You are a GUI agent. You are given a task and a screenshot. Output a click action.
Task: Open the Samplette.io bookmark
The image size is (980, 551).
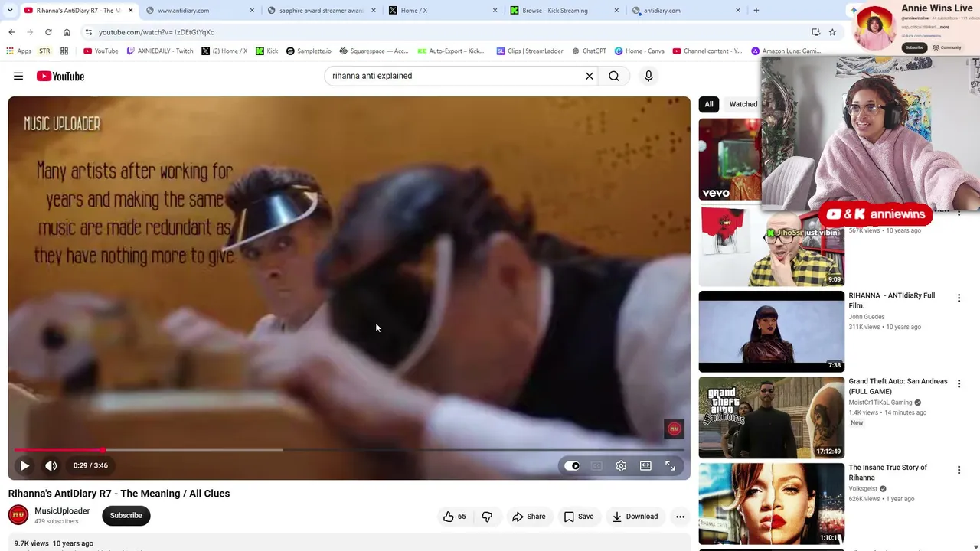pyautogui.click(x=309, y=51)
